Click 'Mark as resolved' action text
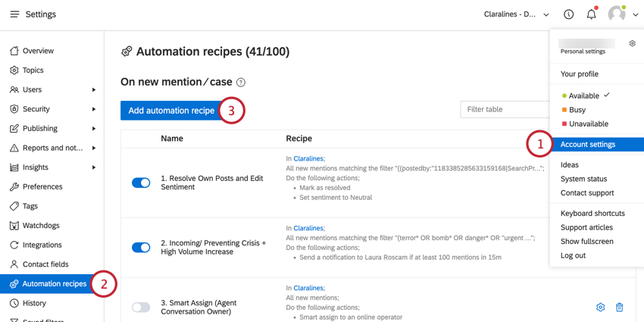 click(x=325, y=188)
